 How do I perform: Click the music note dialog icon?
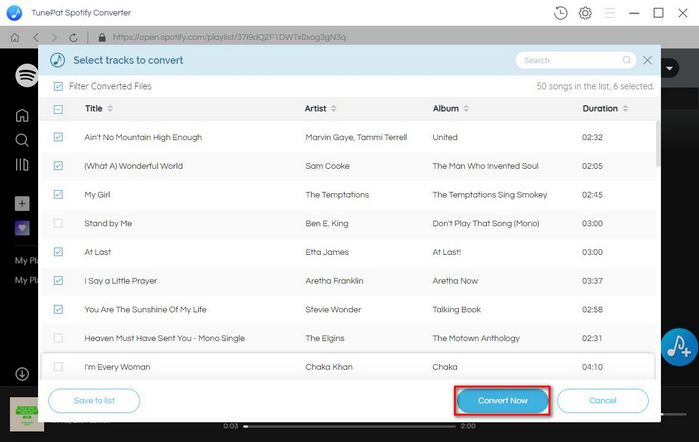pyautogui.click(x=57, y=60)
